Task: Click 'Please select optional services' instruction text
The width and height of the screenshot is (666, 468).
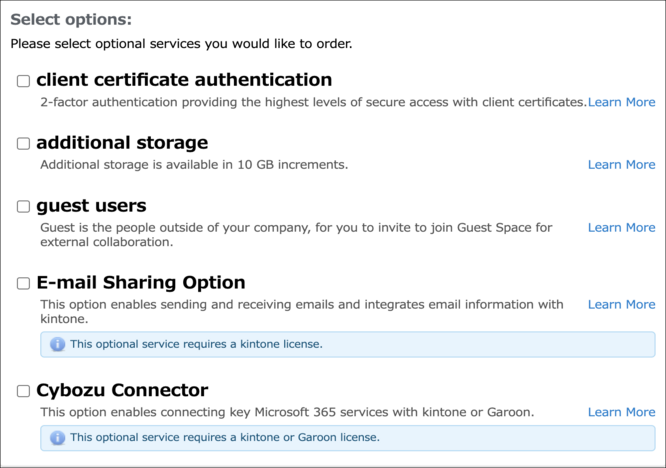Action: [181, 44]
